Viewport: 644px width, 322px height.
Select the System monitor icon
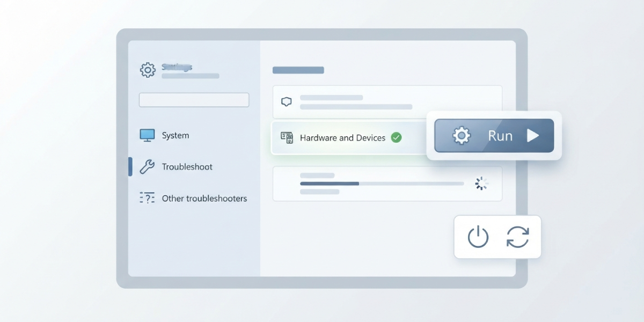tap(147, 135)
